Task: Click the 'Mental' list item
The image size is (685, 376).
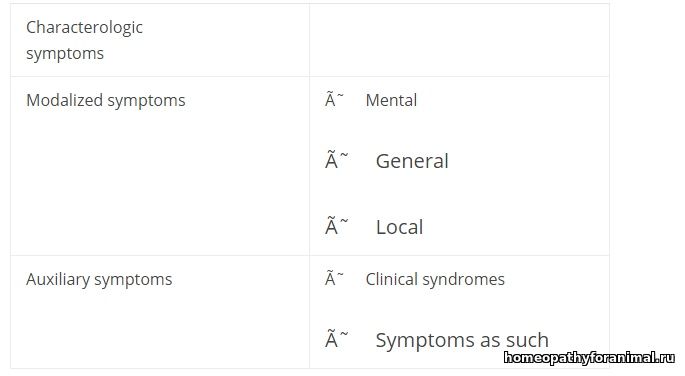Action: point(391,100)
